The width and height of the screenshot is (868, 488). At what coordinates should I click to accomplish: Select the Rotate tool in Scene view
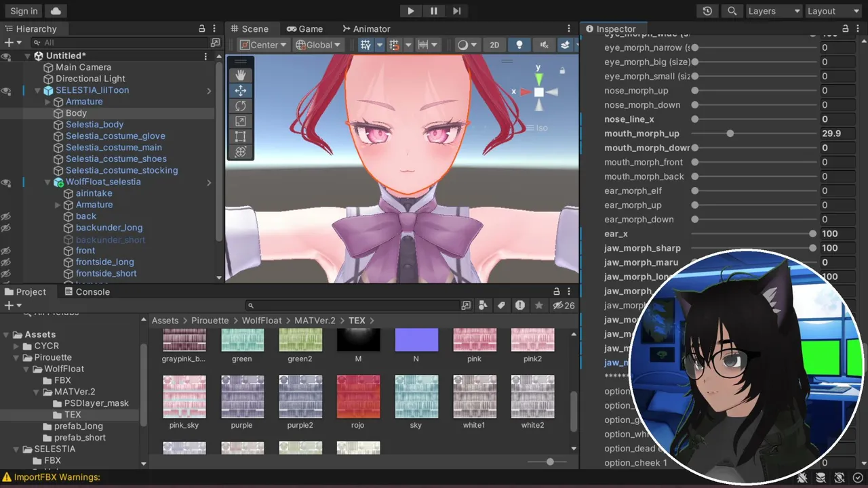tap(241, 106)
